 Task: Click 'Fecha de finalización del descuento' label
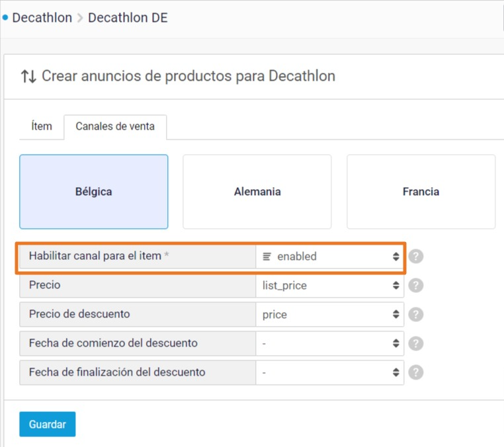tap(117, 372)
